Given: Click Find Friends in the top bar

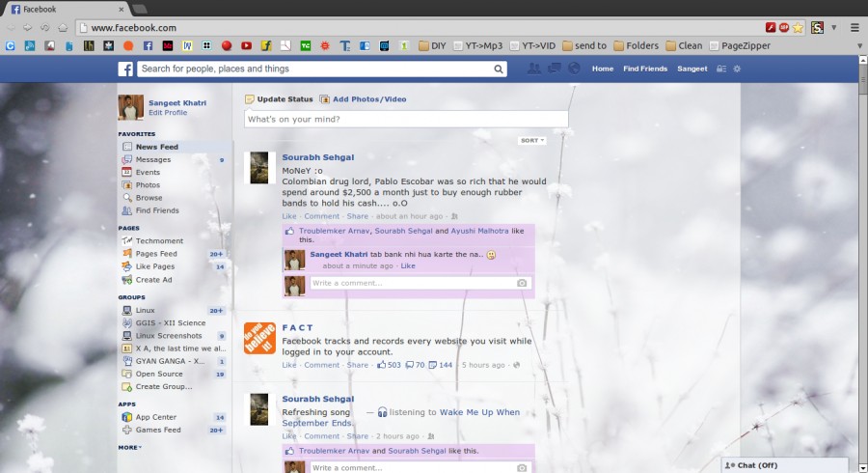Looking at the screenshot, I should pos(645,69).
